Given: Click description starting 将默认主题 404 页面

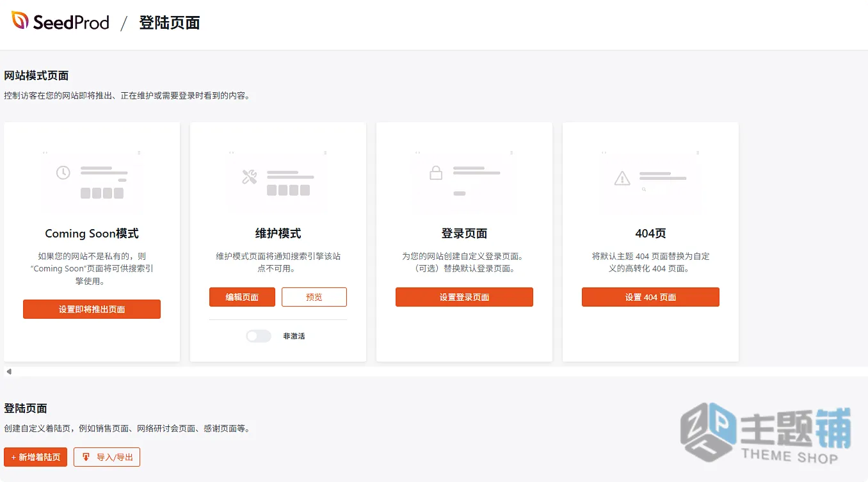Looking at the screenshot, I should [x=650, y=262].
